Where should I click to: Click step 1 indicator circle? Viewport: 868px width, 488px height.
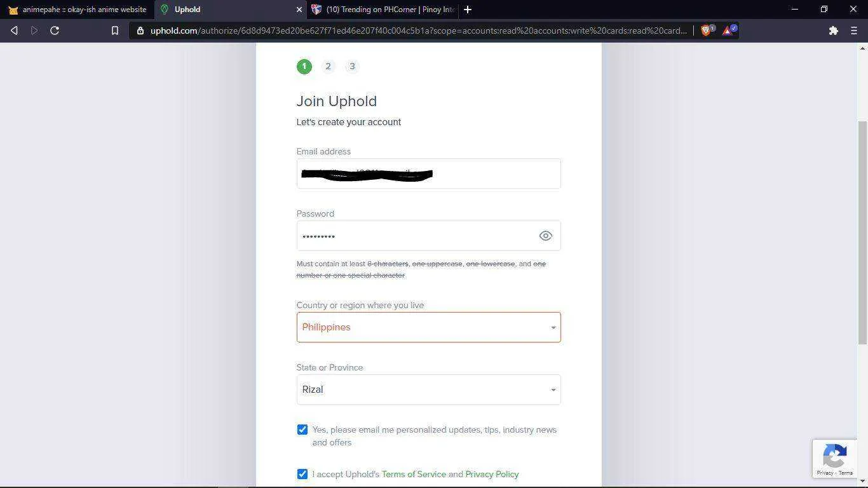pos(304,66)
